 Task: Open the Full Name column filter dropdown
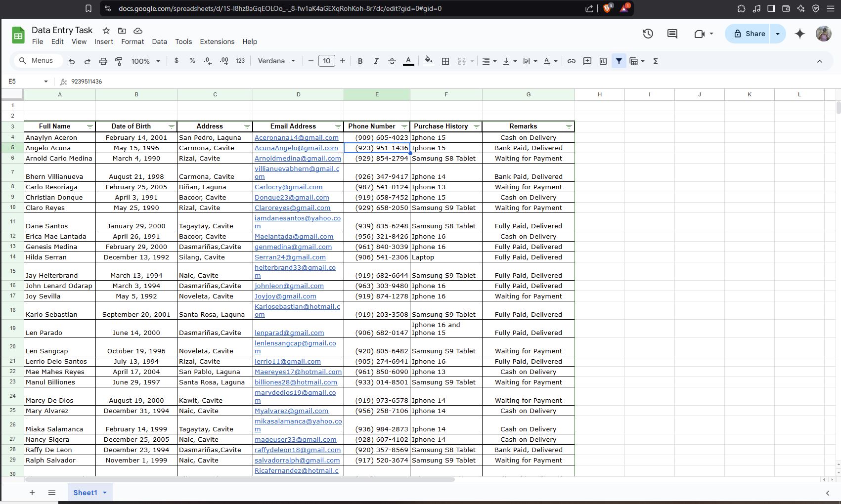(89, 127)
